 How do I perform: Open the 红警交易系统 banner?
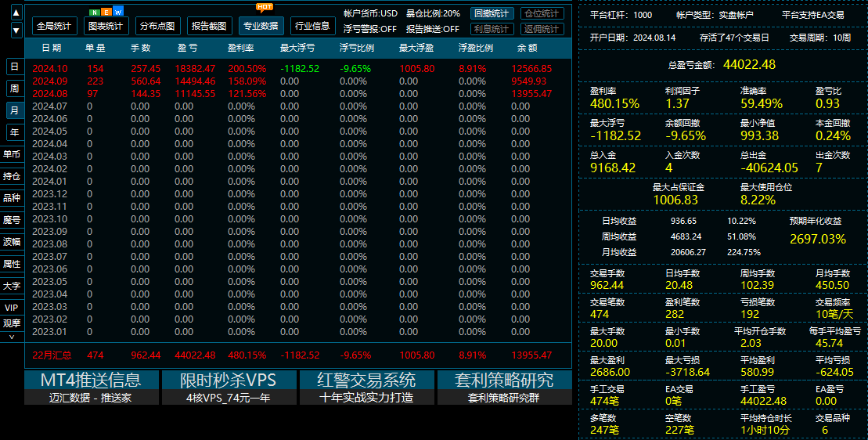click(366, 388)
